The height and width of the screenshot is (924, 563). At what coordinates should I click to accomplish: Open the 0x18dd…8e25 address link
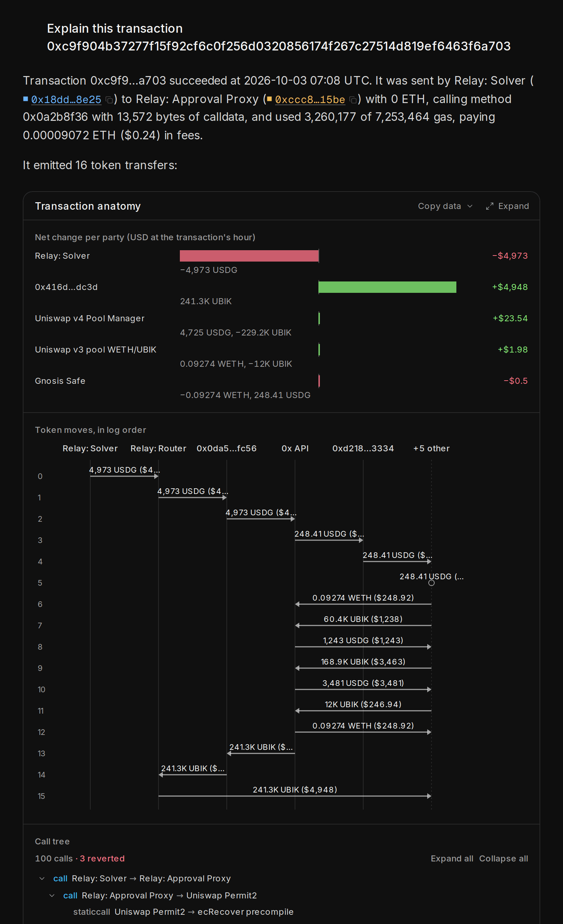point(66,100)
